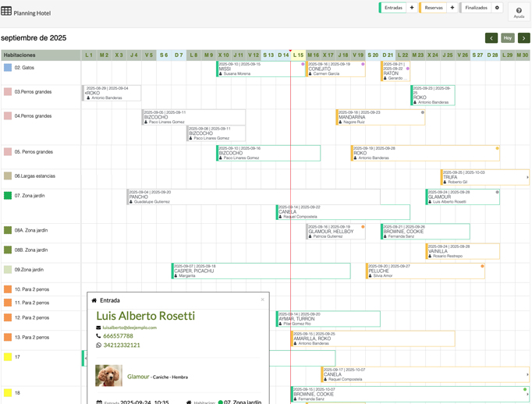Go to the previous period with the left arrow
This screenshot has width=532, height=404.
491,37
